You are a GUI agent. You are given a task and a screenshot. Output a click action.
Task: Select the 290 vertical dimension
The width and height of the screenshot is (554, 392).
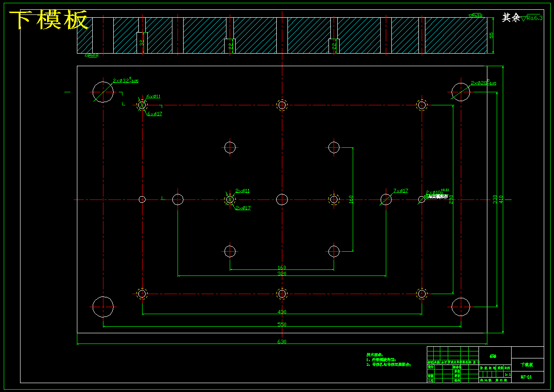tap(451, 199)
